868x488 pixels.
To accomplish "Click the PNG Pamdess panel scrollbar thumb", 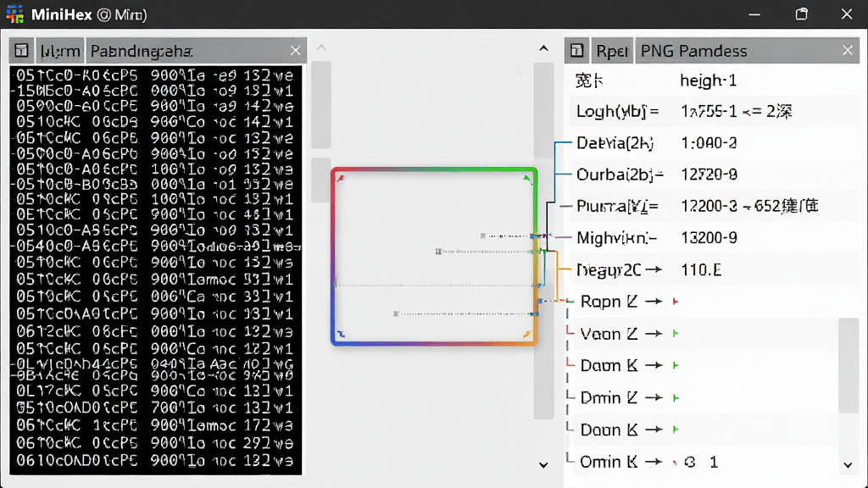I will (849, 365).
